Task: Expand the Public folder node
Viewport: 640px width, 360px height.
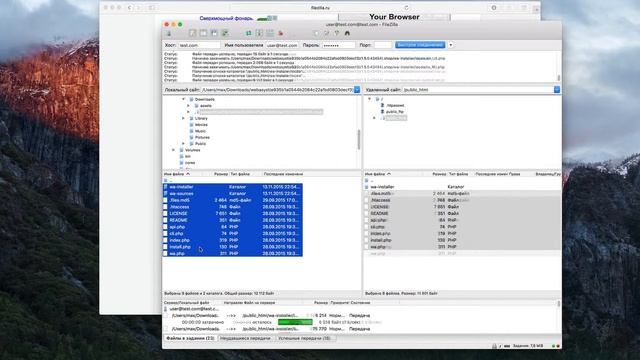Action: click(x=183, y=144)
